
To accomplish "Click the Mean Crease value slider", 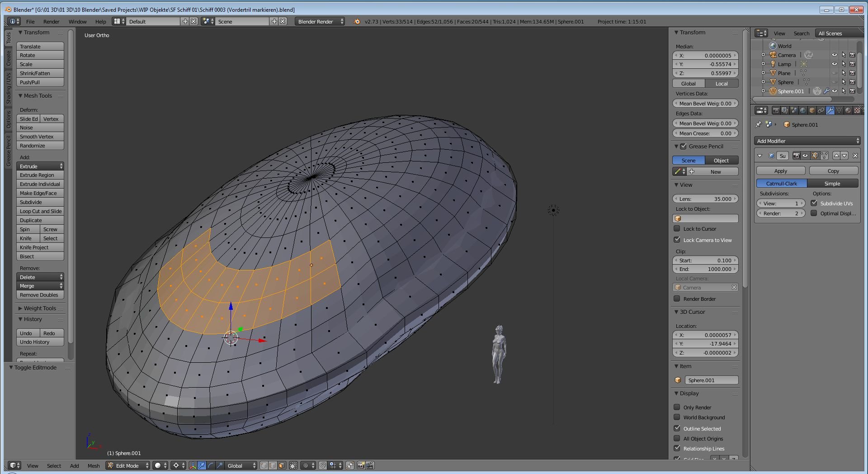I will [705, 133].
